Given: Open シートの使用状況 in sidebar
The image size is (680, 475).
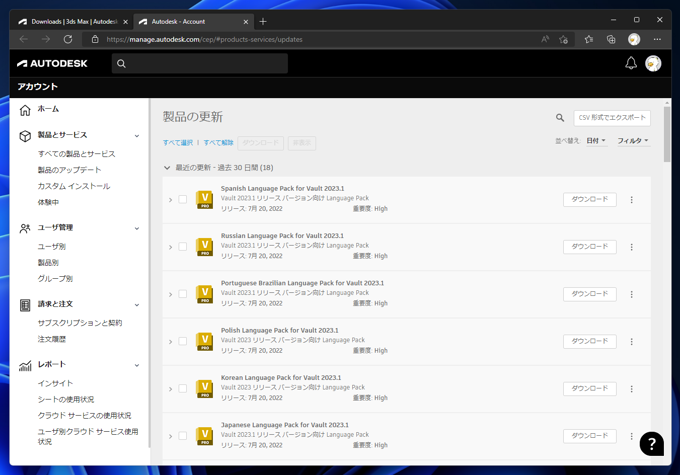Looking at the screenshot, I should pos(65,400).
